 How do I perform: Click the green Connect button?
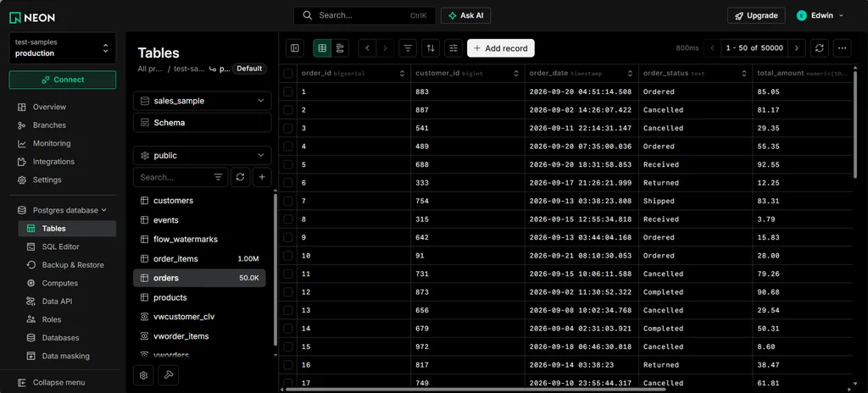63,80
